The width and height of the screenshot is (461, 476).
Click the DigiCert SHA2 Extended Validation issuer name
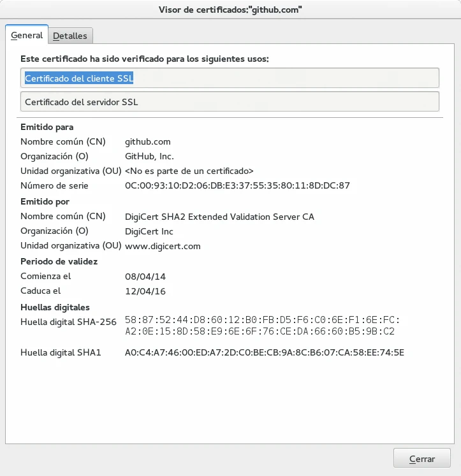(219, 217)
